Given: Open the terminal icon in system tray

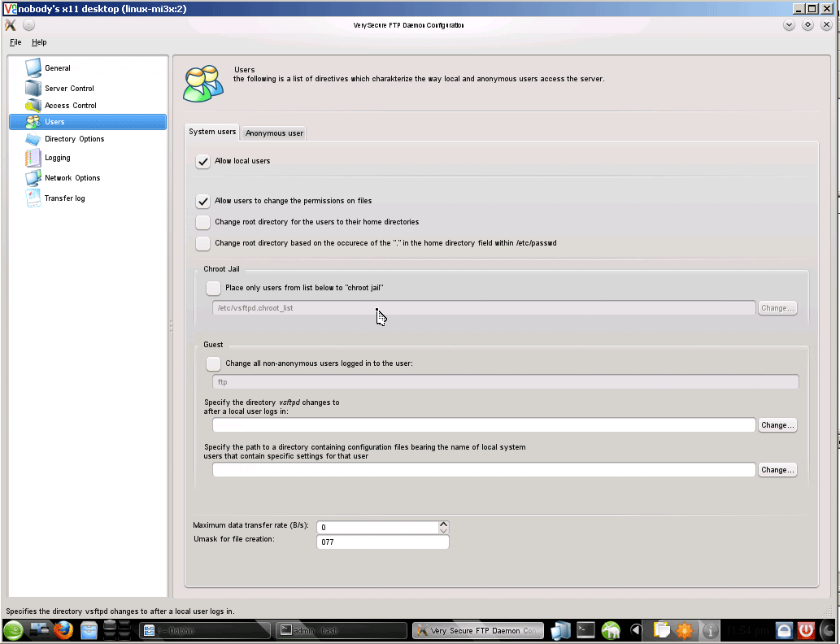Looking at the screenshot, I should tap(585, 631).
